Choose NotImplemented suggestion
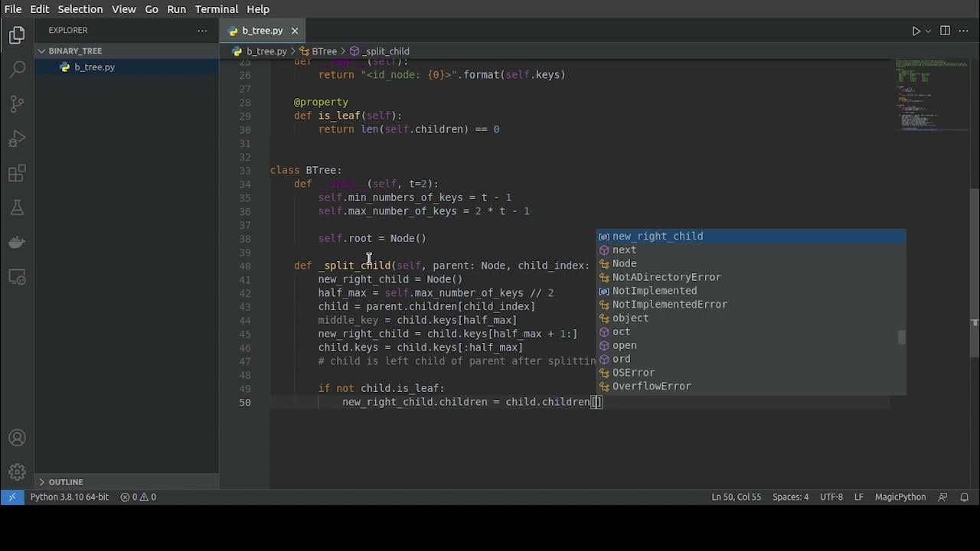The image size is (980, 551). (751, 291)
